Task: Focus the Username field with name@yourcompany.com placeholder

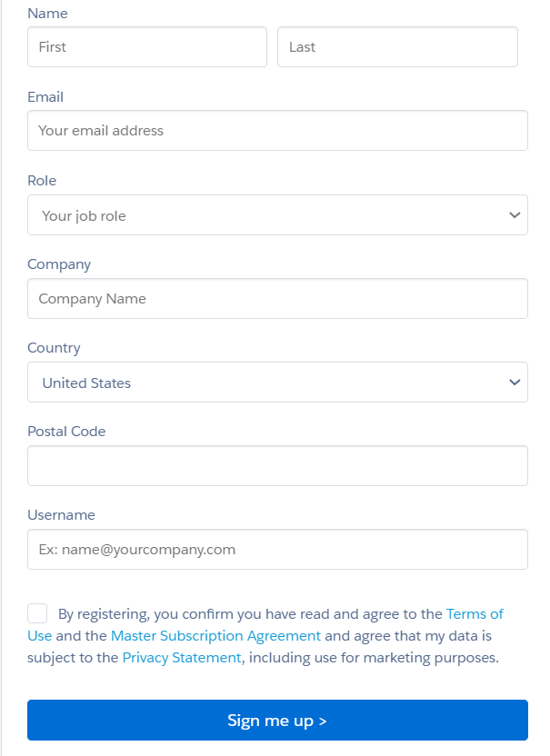Action: [x=277, y=550]
